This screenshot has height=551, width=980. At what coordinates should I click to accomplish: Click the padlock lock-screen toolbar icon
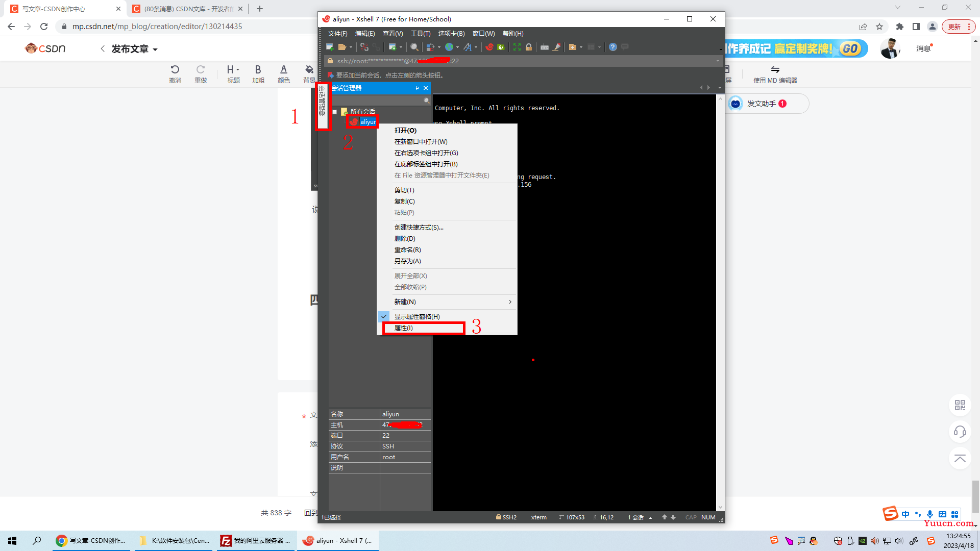[529, 47]
